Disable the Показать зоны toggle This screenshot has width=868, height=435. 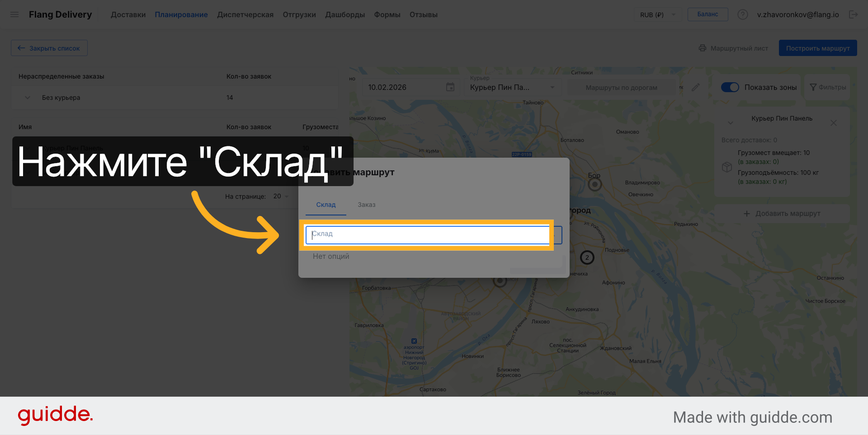tap(730, 87)
